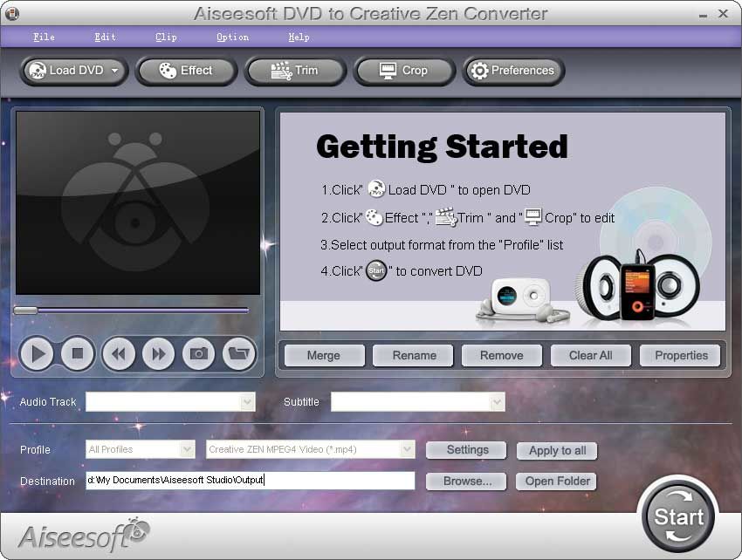
Task: Close the converter window
Action: coord(723,14)
